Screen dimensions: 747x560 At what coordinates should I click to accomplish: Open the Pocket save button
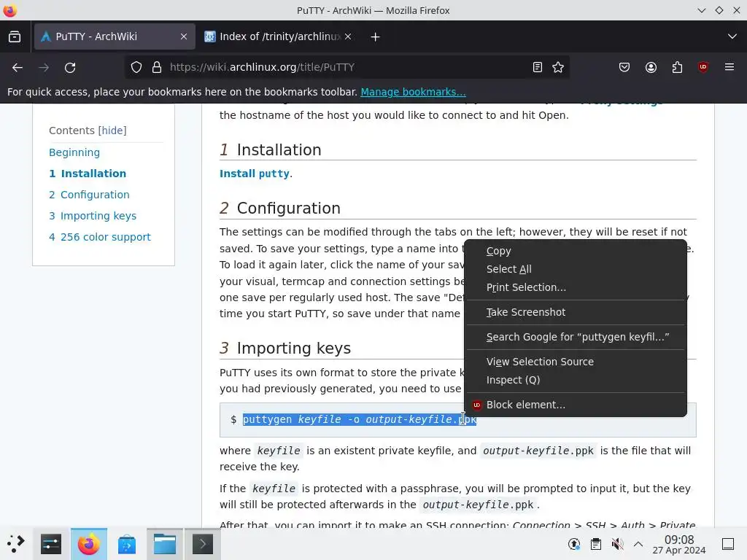(x=624, y=68)
